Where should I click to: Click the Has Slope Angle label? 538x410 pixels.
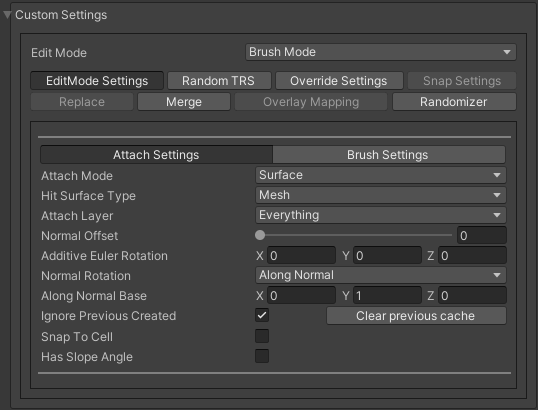[87, 357]
